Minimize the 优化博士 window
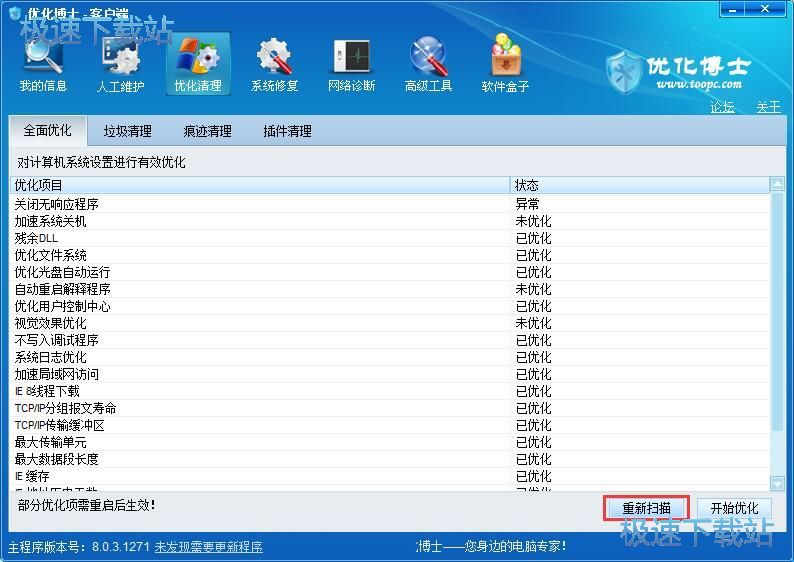Viewport: 794px width, 562px height. coord(734,9)
